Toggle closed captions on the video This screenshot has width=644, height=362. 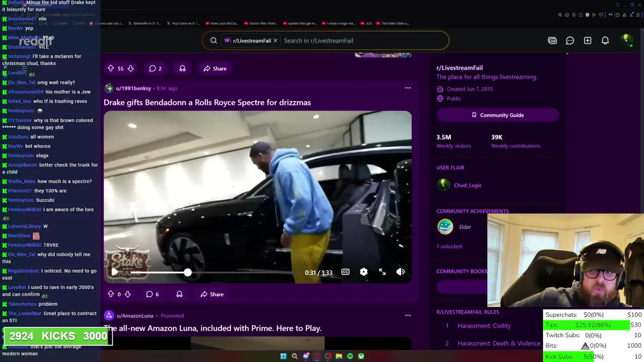(x=345, y=272)
